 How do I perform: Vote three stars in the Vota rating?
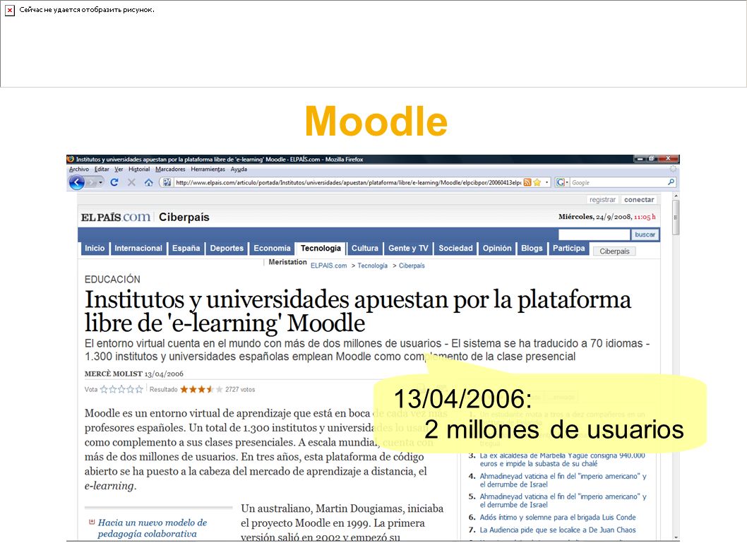[x=121, y=389]
